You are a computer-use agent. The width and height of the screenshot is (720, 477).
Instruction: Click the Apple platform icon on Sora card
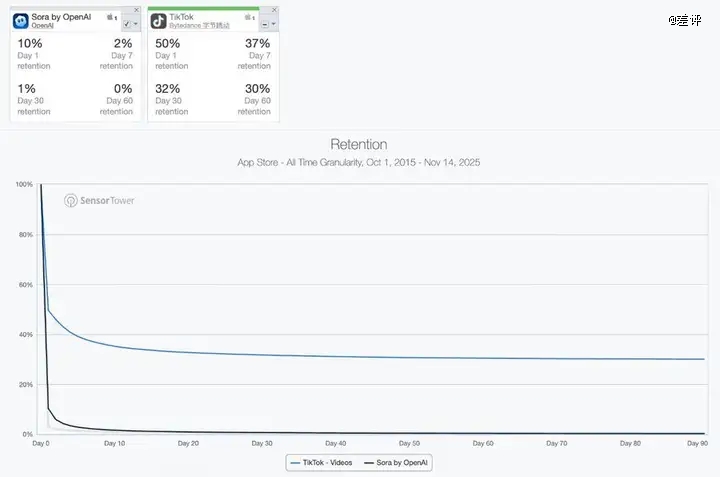(x=112, y=17)
